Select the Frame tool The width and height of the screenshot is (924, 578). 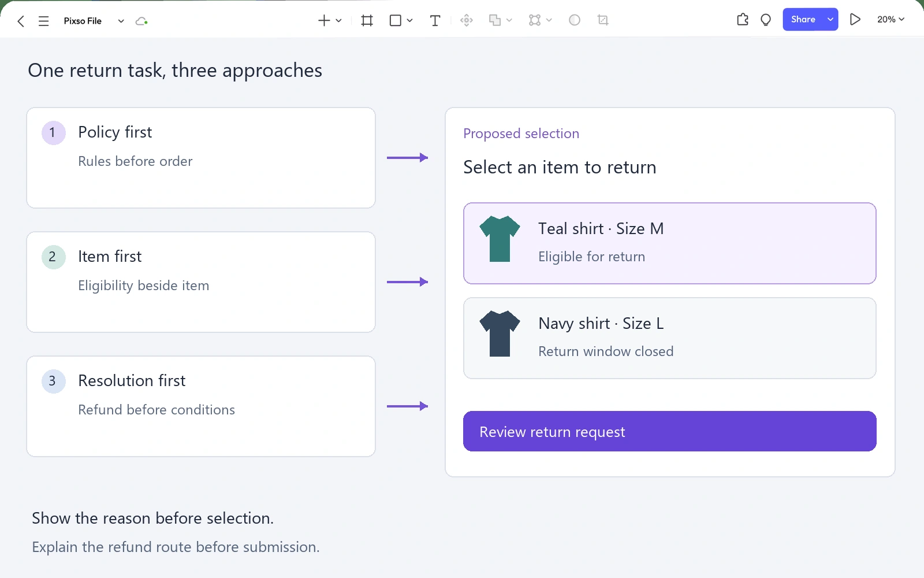click(x=367, y=21)
